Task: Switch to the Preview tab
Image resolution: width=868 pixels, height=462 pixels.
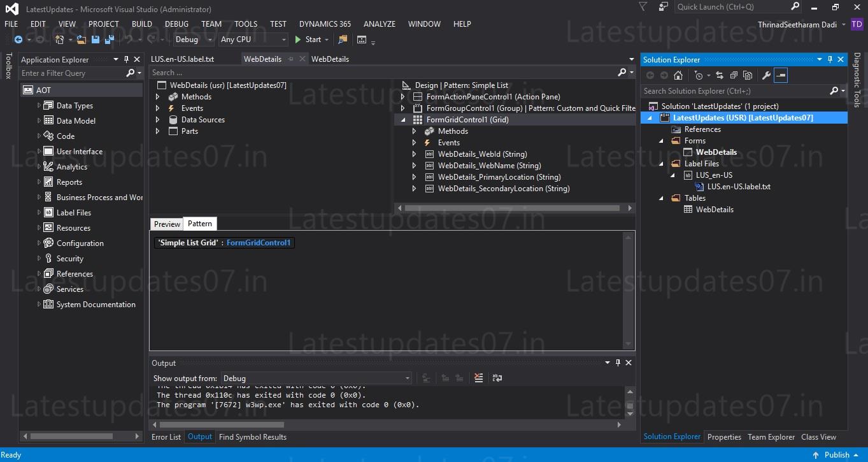Action: 166,224
